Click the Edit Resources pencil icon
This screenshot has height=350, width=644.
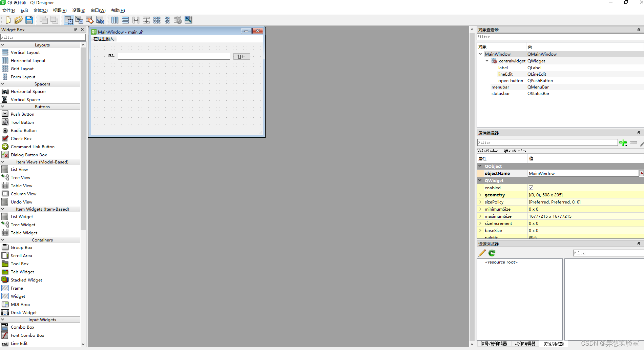(482, 253)
